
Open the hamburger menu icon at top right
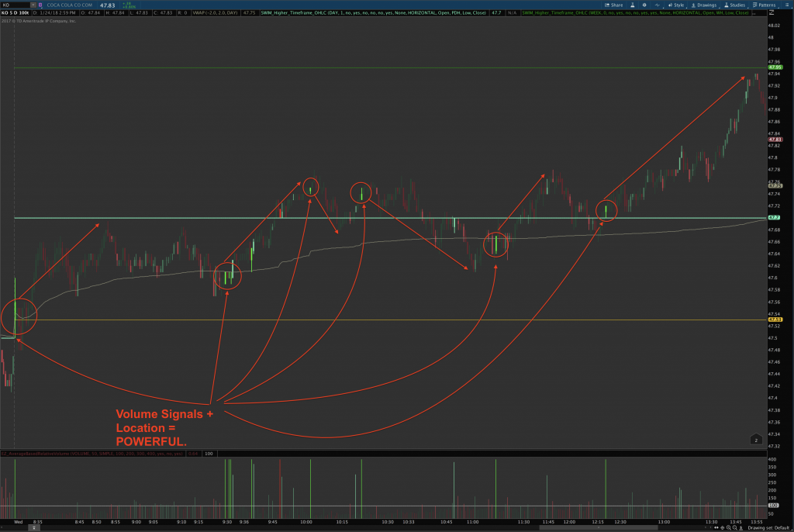coord(787,5)
